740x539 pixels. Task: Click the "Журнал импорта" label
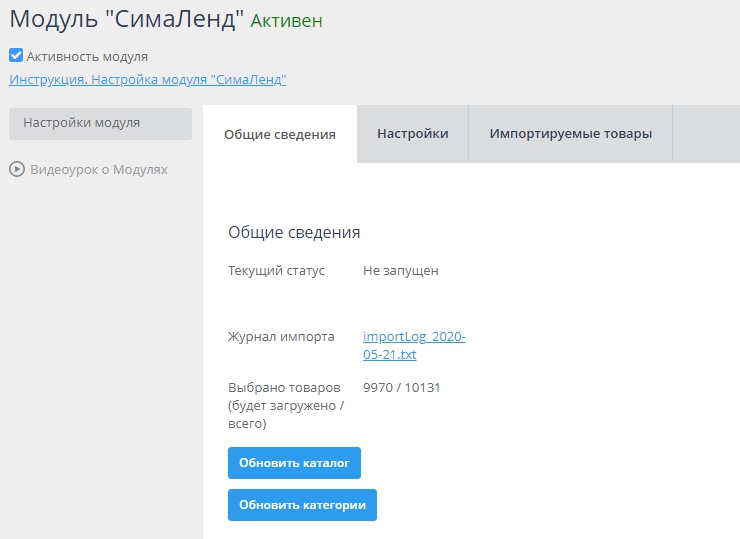pyautogui.click(x=281, y=337)
